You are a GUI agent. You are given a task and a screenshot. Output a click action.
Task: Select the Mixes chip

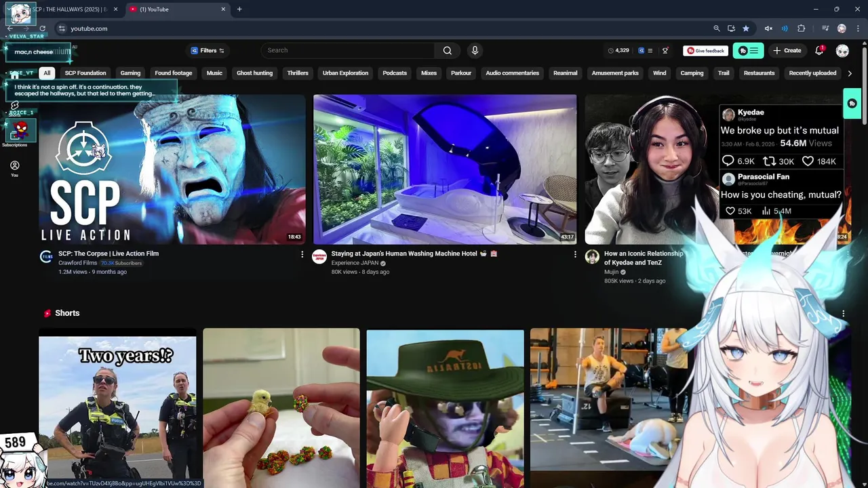pos(429,73)
